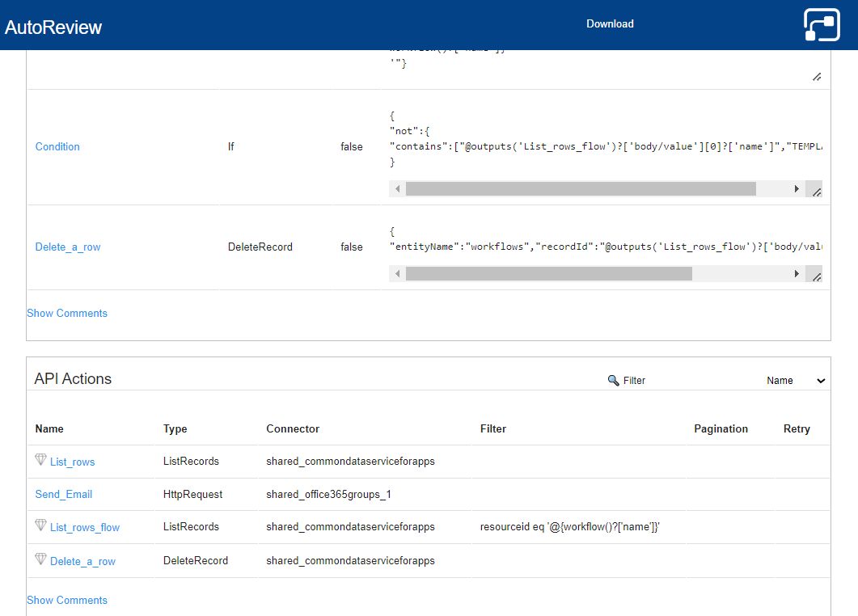Click resize handle of top code box
Image resolution: width=858 pixels, height=616 pixels.
[817, 77]
